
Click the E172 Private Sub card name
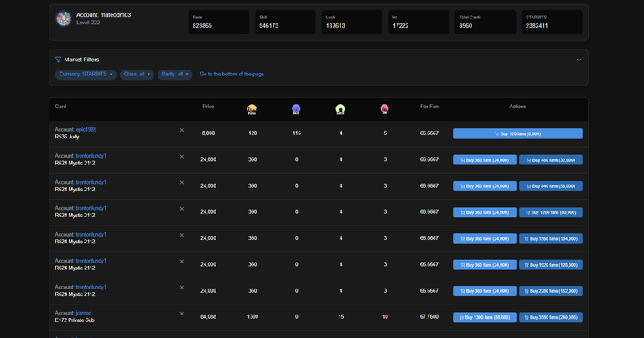click(75, 320)
